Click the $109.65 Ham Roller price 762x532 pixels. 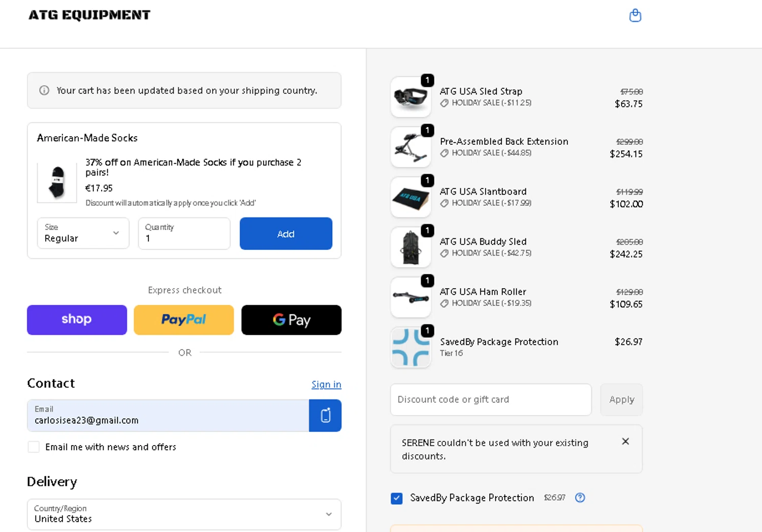pyautogui.click(x=626, y=304)
